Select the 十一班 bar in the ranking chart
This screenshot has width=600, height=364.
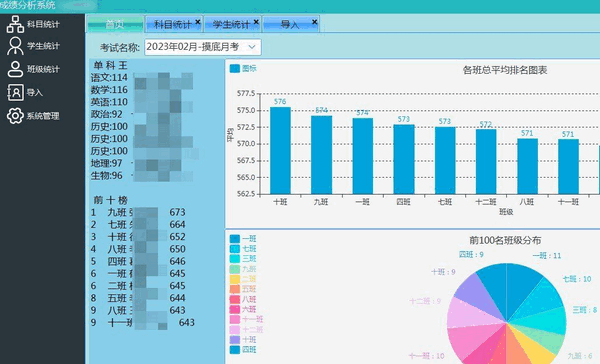click(x=568, y=166)
